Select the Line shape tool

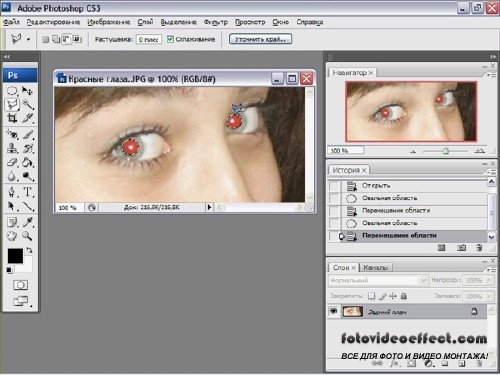27,206
